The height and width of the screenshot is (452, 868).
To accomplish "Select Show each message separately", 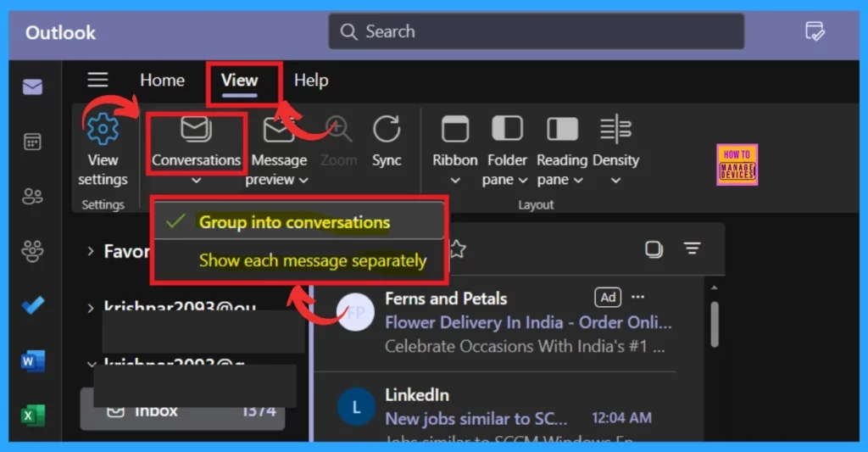I will pyautogui.click(x=299, y=260).
